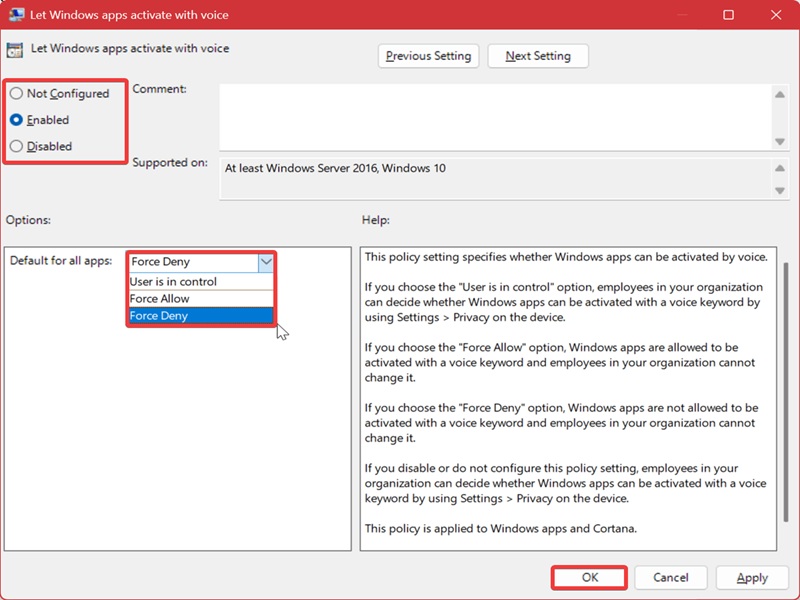The image size is (800, 600).
Task: Choose 'Force Allow' from the list
Action: pyautogui.click(x=201, y=298)
